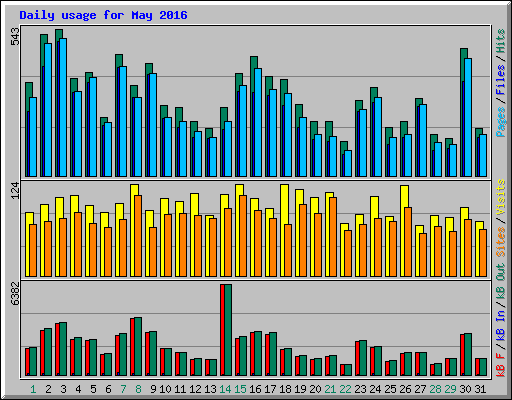Click the tallest kB bar on day 14

pos(228,330)
